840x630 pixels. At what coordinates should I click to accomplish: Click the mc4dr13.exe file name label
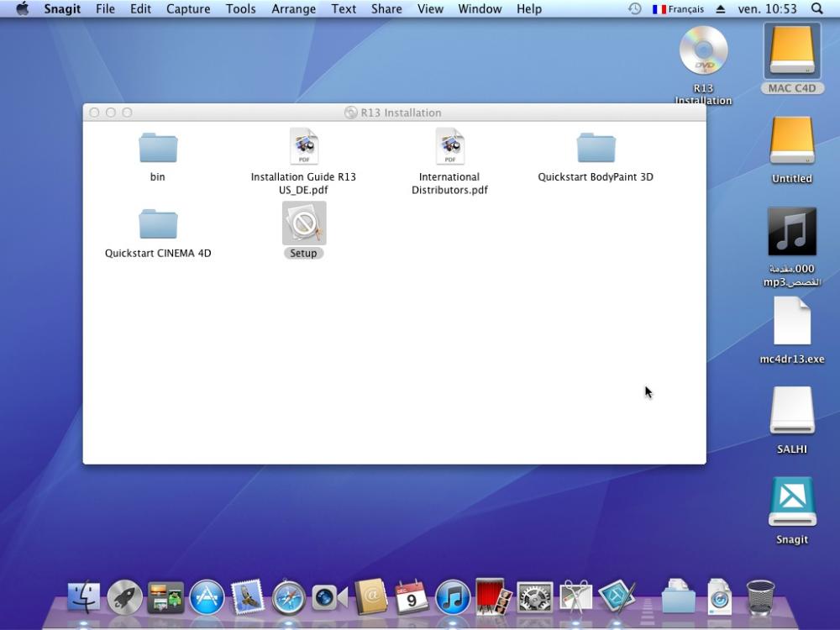(792, 359)
